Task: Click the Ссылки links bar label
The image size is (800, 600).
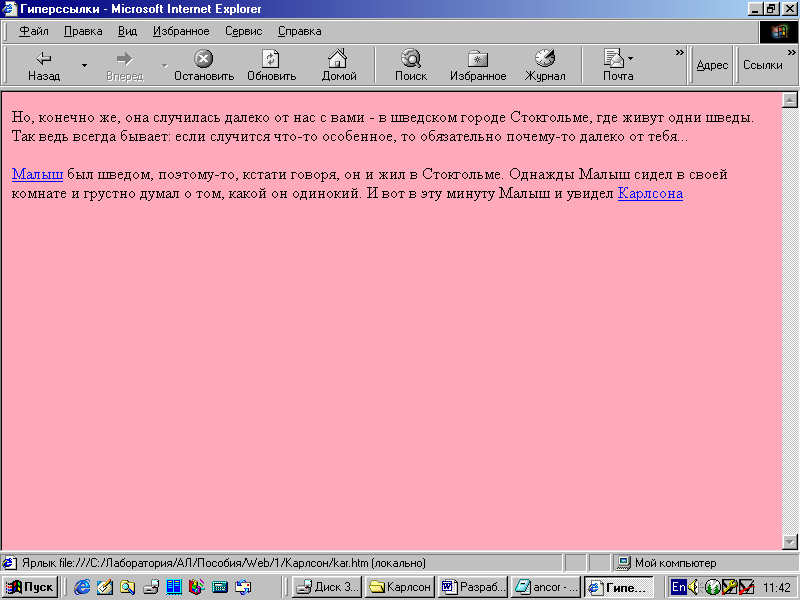Action: (x=762, y=65)
